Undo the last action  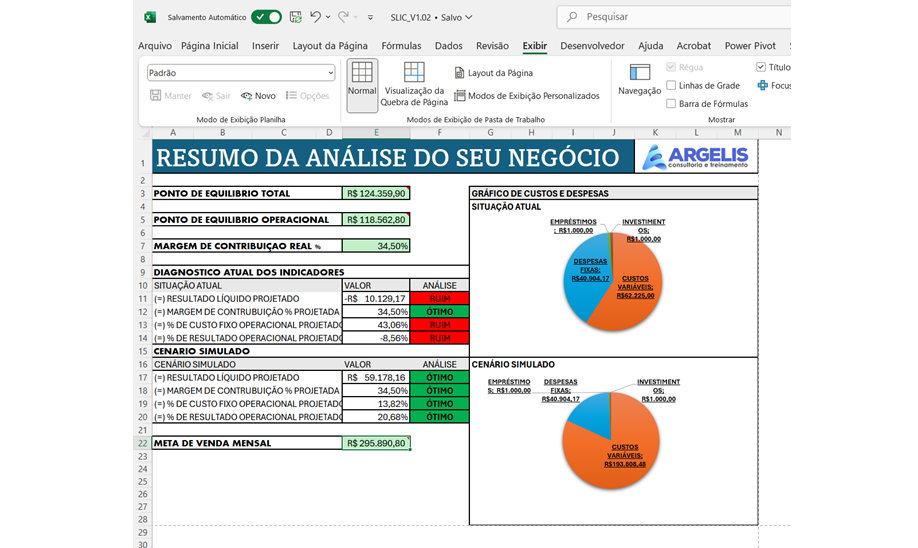316,17
